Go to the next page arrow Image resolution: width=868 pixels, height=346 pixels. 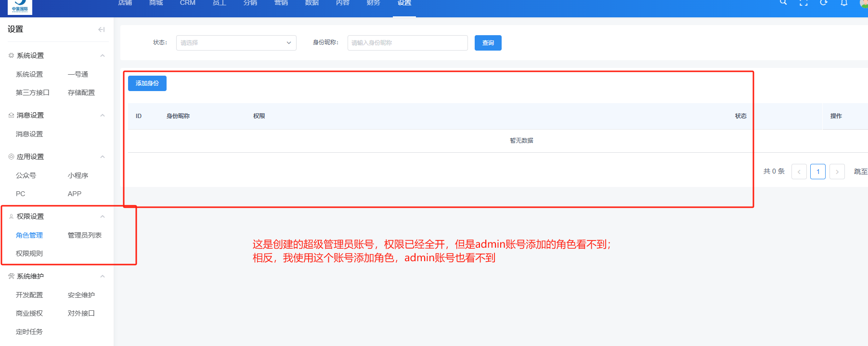pyautogui.click(x=837, y=172)
